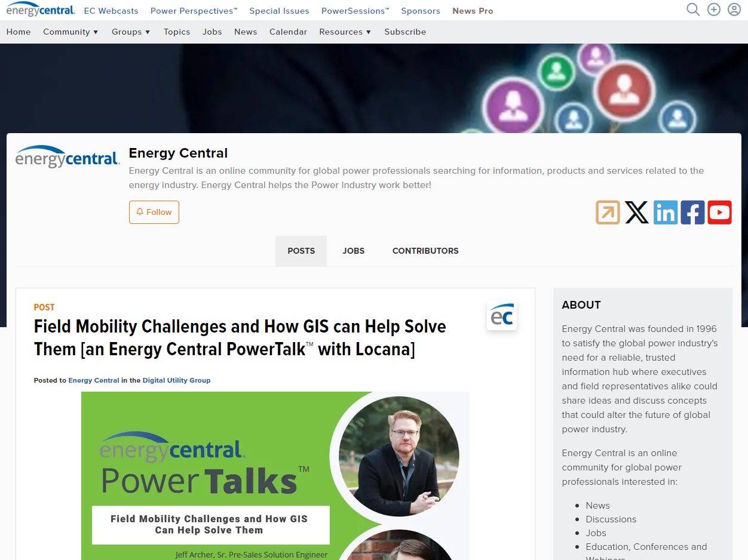Click the Energy Central profile logo image

coord(68,157)
